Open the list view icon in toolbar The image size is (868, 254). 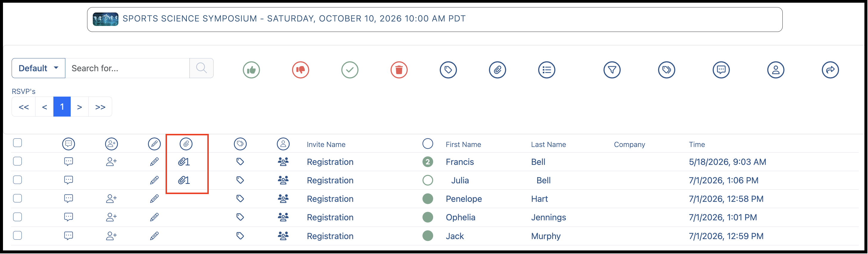[546, 70]
